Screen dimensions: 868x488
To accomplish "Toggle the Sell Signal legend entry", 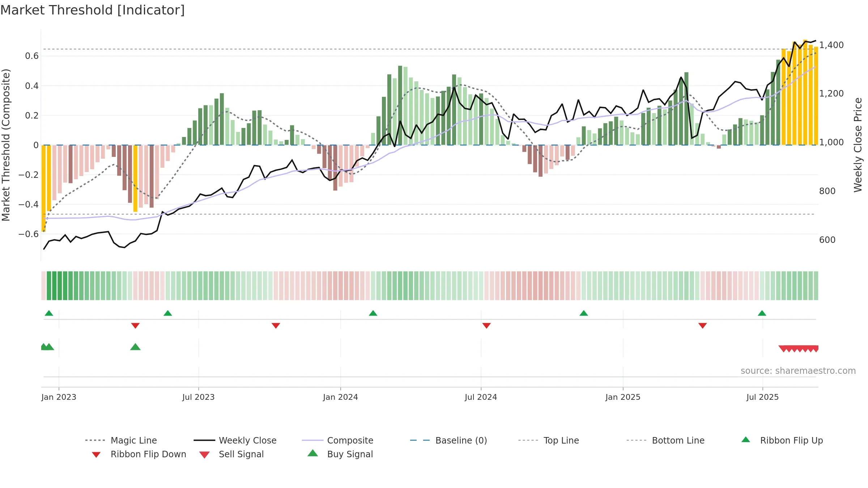I will pos(231,454).
